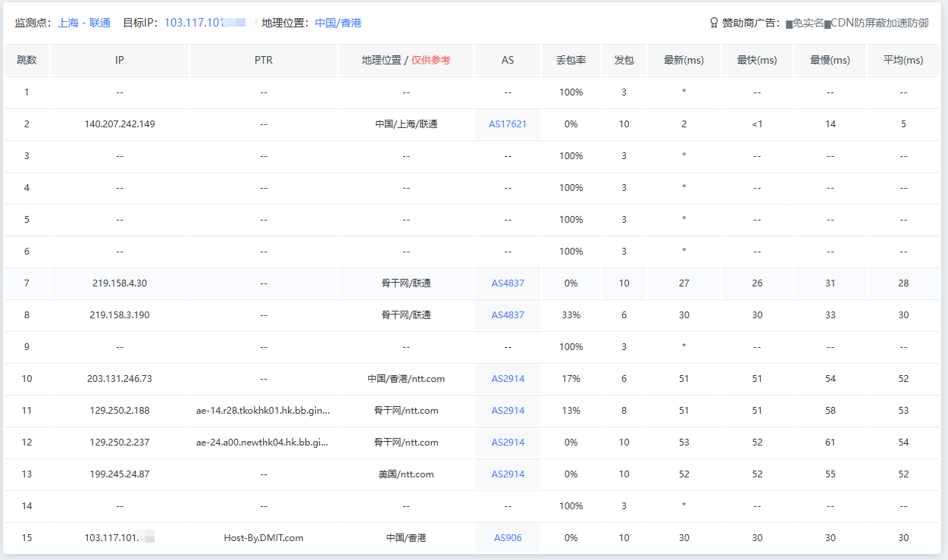Click hop number 9 cell

point(27,347)
